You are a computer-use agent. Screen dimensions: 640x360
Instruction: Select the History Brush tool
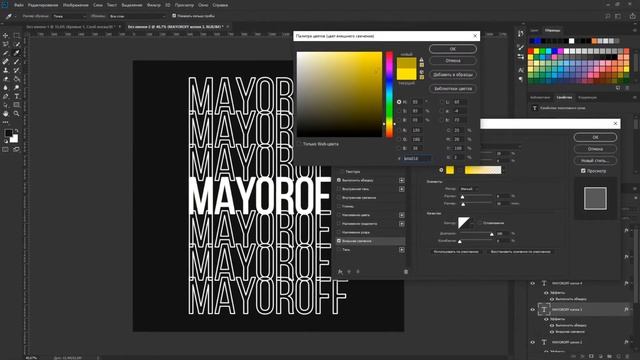coord(16,70)
